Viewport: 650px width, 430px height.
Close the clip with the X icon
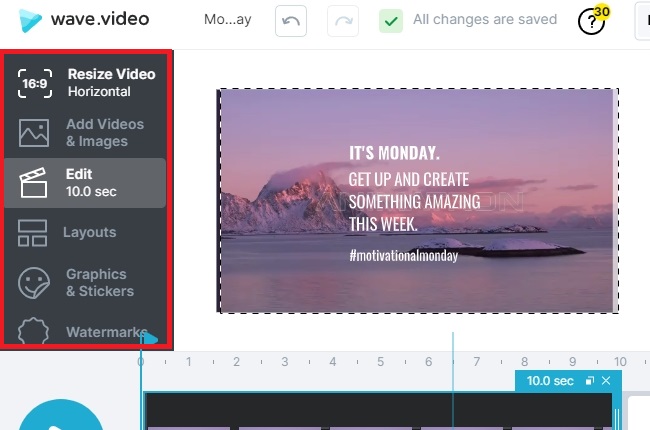(606, 381)
